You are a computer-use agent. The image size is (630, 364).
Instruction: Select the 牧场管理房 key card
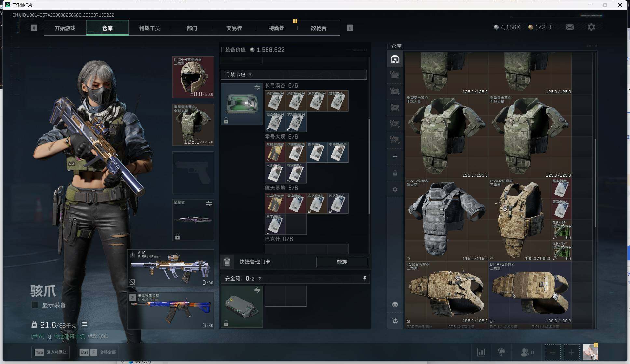tap(296, 122)
